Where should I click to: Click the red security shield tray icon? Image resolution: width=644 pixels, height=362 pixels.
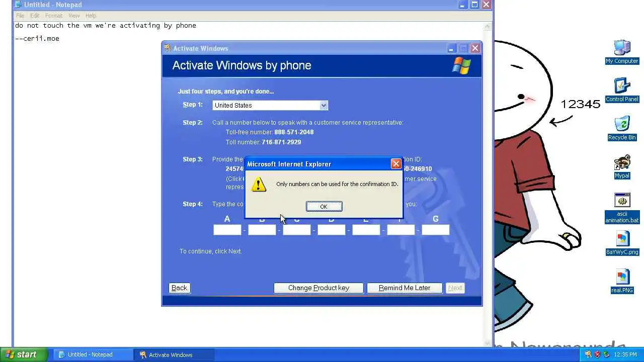click(597, 354)
